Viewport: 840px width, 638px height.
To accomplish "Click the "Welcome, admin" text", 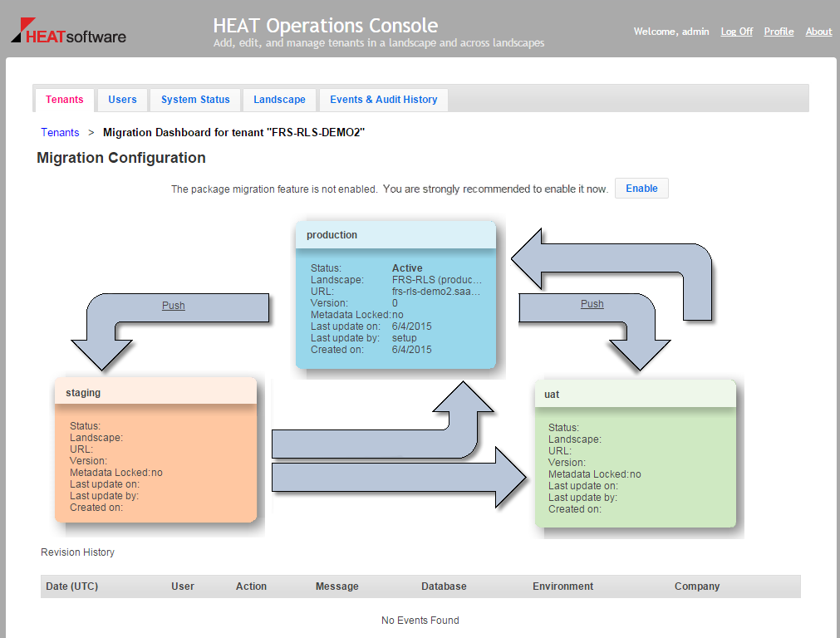I will point(671,32).
